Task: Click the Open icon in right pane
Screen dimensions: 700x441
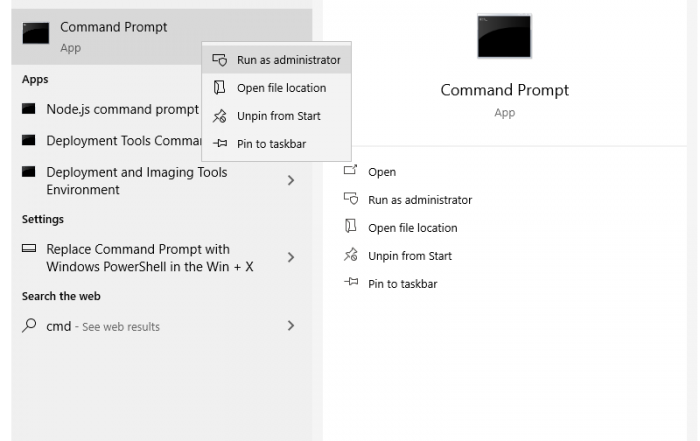Action: (350, 171)
